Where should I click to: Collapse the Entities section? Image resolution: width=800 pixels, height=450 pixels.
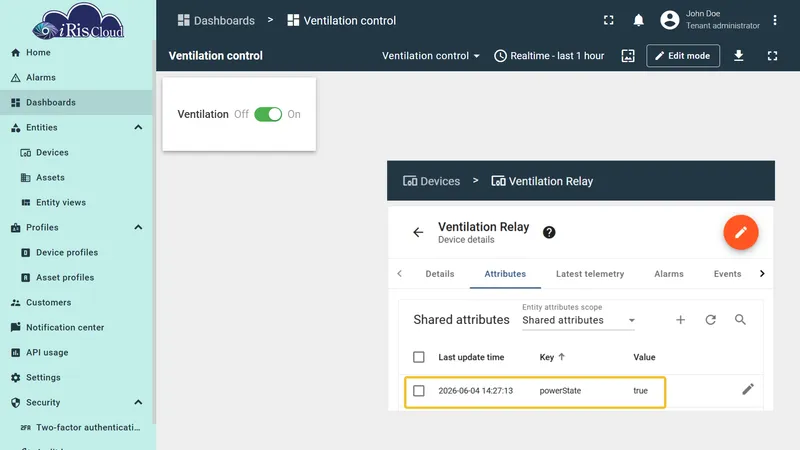pos(138,128)
